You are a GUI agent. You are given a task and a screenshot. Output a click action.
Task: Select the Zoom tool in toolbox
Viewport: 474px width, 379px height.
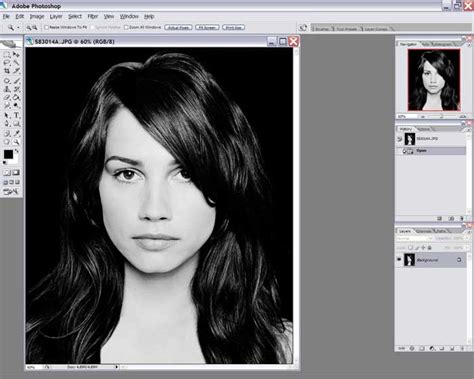pyautogui.click(x=16, y=142)
